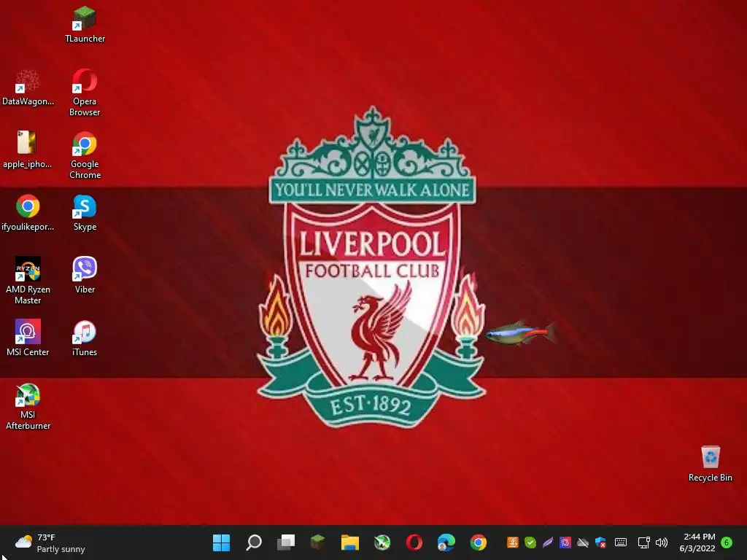Viewport: 747px width, 560px height.
Task: Open the iTunes desktop icon
Action: tap(85, 338)
